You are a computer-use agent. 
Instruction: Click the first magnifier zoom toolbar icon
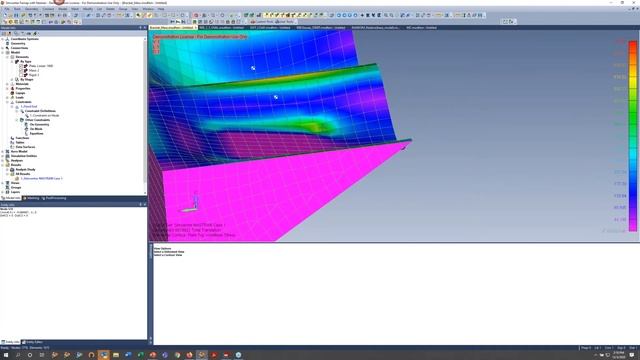click(386, 15)
